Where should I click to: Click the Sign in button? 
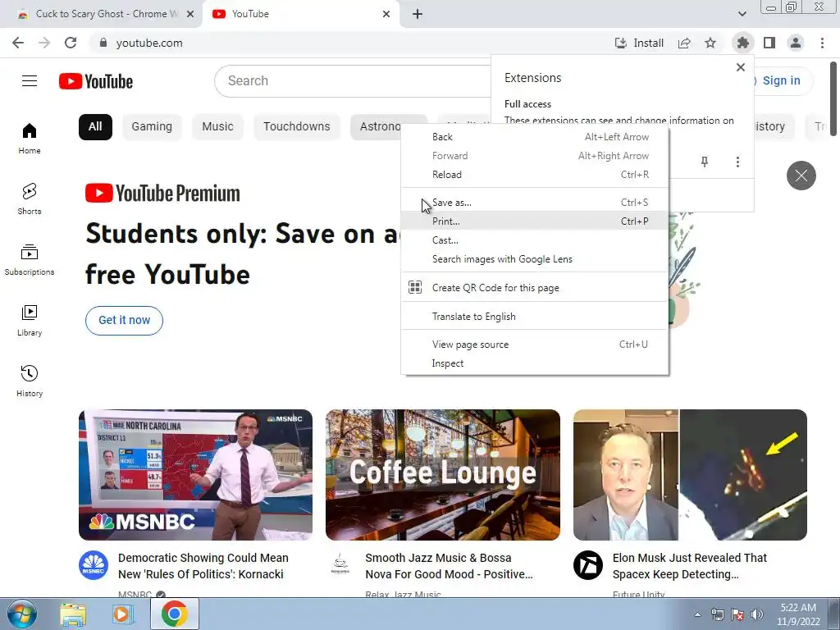click(781, 80)
